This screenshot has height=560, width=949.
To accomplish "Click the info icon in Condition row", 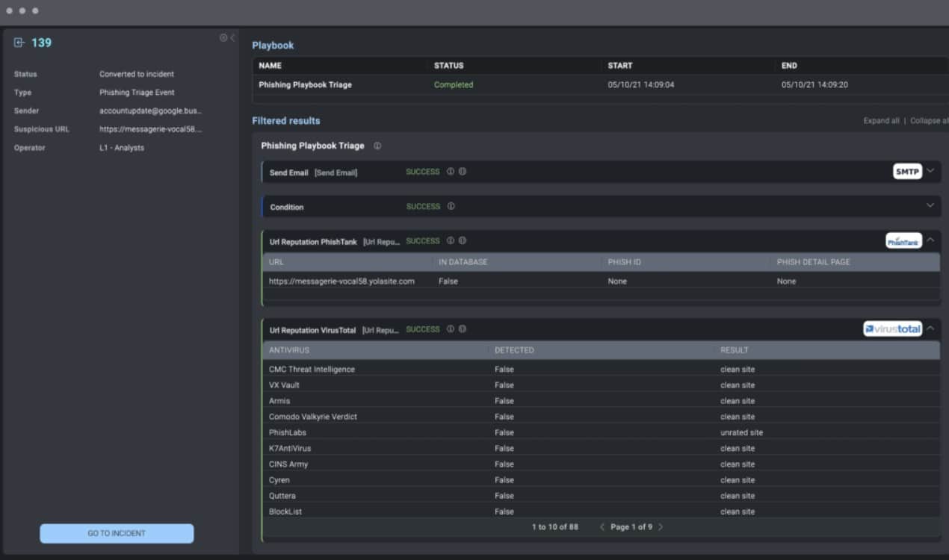I will (x=451, y=206).
